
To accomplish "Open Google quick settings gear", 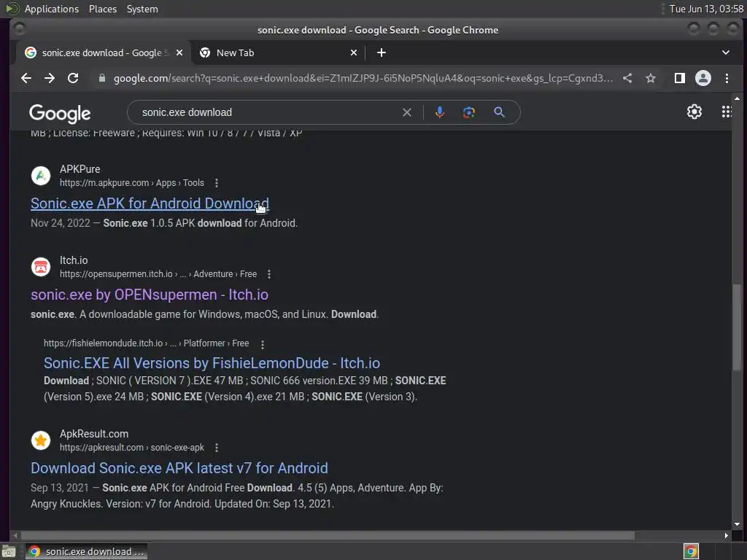I will pyautogui.click(x=694, y=112).
